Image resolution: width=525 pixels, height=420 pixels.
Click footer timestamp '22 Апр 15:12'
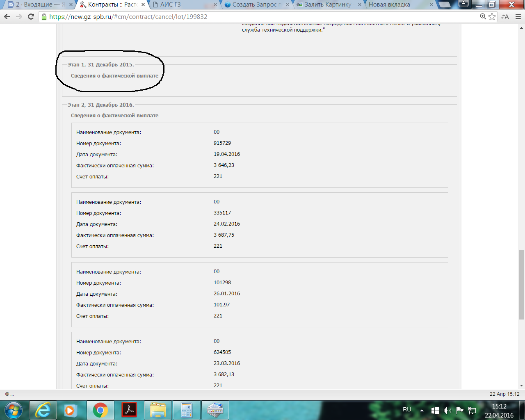click(504, 394)
